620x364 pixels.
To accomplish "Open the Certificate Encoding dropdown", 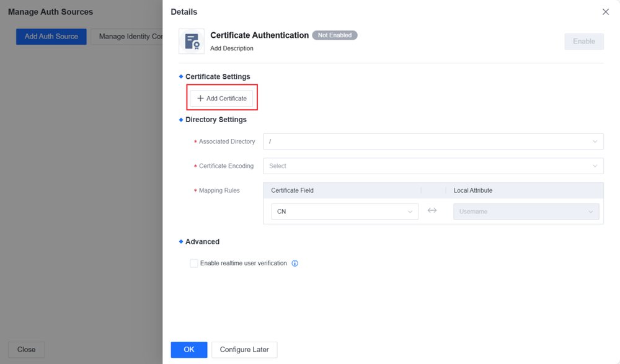I will pyautogui.click(x=433, y=166).
